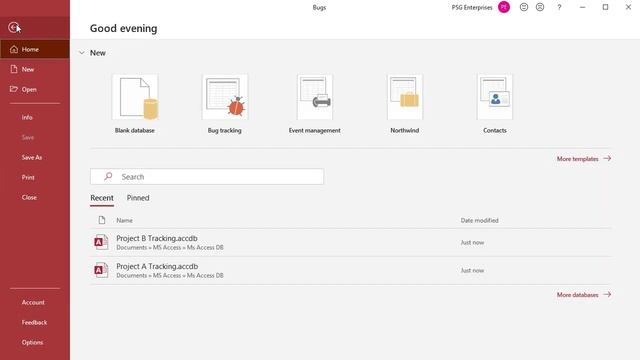The width and height of the screenshot is (640, 360).
Task: Switch to the Recent tab
Action: coord(102,198)
